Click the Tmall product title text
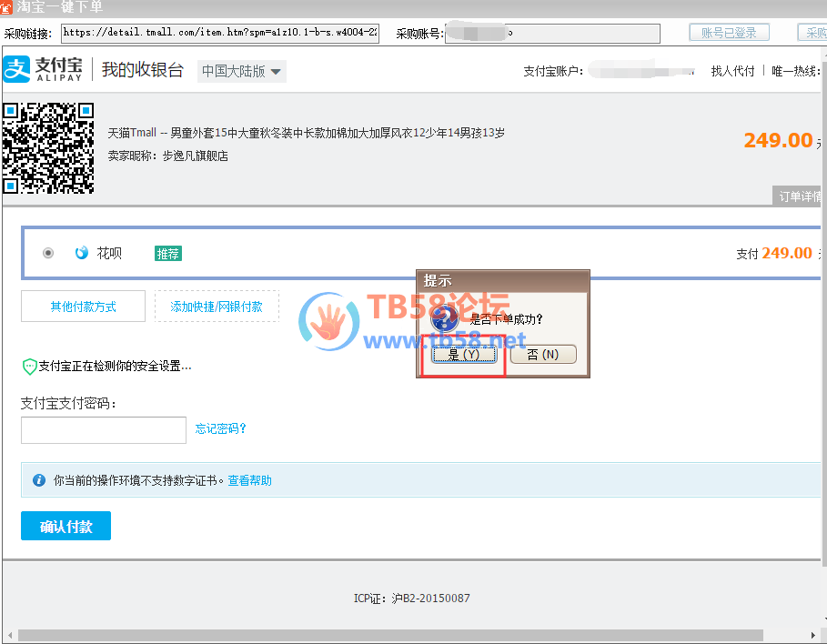The height and width of the screenshot is (644, 827). (306, 133)
